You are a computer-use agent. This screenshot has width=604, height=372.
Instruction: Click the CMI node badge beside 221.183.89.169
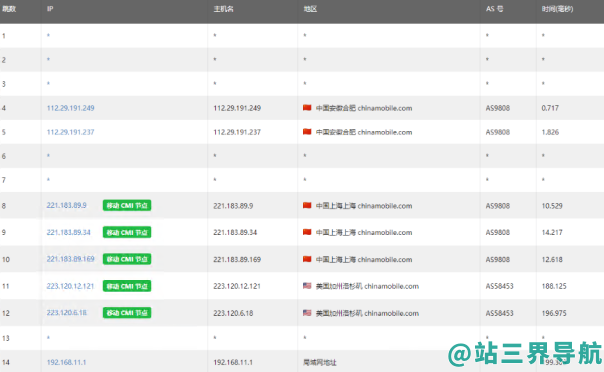pos(127,259)
